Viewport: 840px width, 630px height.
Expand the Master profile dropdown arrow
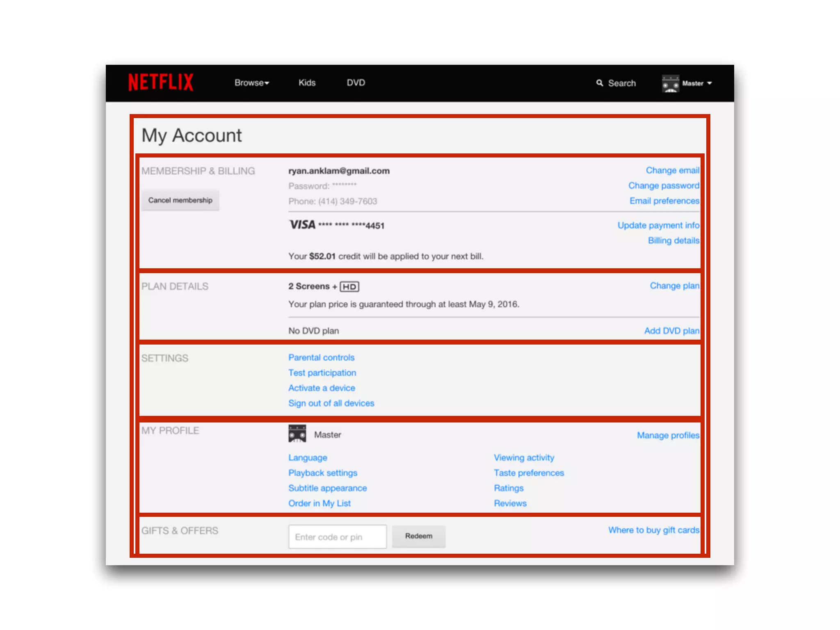pos(710,83)
